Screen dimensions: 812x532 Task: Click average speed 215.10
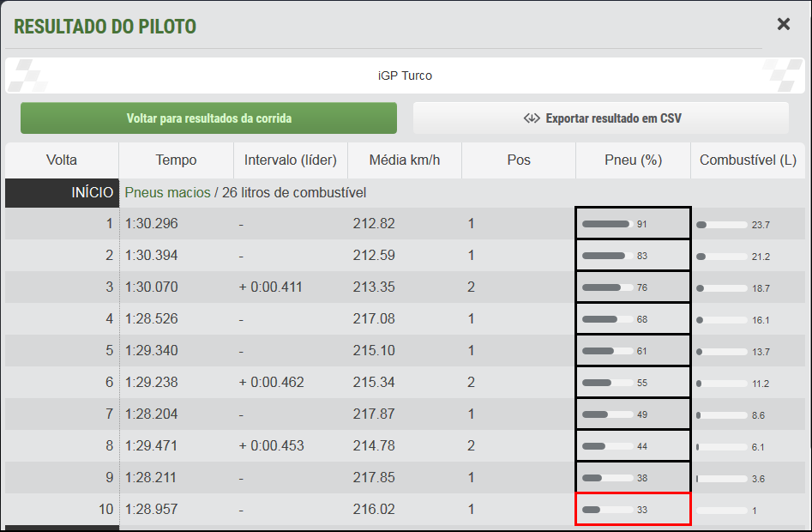(374, 351)
